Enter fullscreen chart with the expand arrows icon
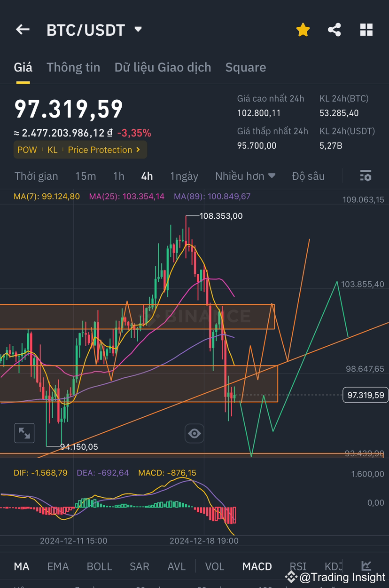Image resolution: width=389 pixels, height=588 pixels. pyautogui.click(x=24, y=433)
